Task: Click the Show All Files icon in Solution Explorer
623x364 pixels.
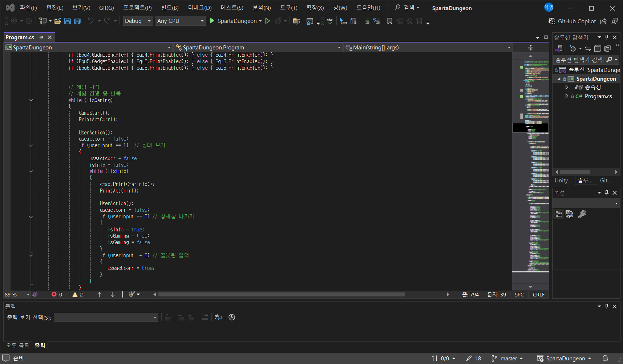Action: click(x=607, y=48)
